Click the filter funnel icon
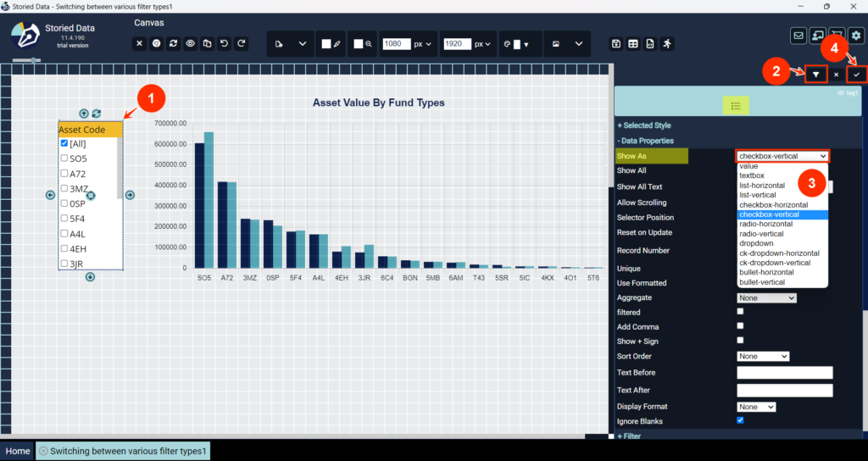868x461 pixels. [815, 75]
